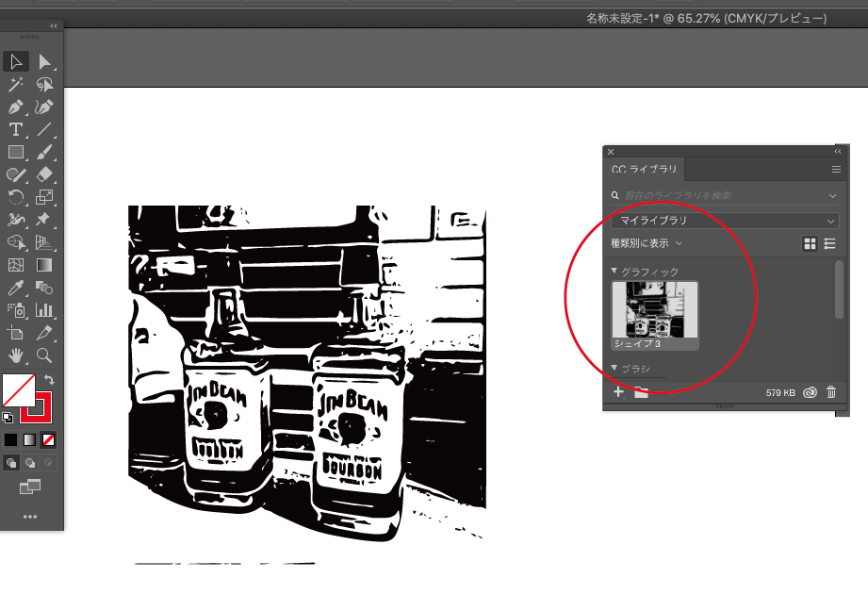Click the CC ライブラリ panel tab
This screenshot has width=868, height=611.
(x=646, y=170)
